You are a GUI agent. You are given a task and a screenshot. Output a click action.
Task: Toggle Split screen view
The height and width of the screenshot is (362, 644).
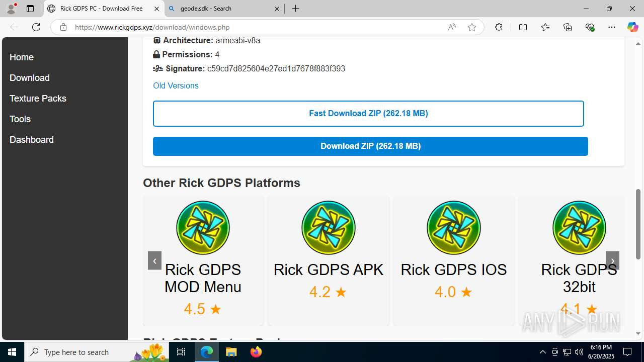[523, 27]
